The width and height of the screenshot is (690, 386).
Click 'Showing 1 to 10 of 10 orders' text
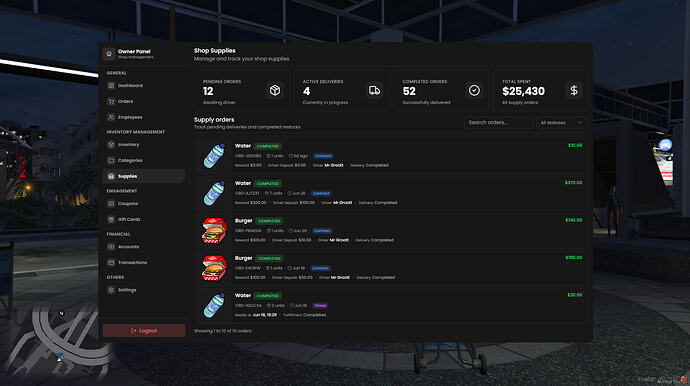click(223, 331)
